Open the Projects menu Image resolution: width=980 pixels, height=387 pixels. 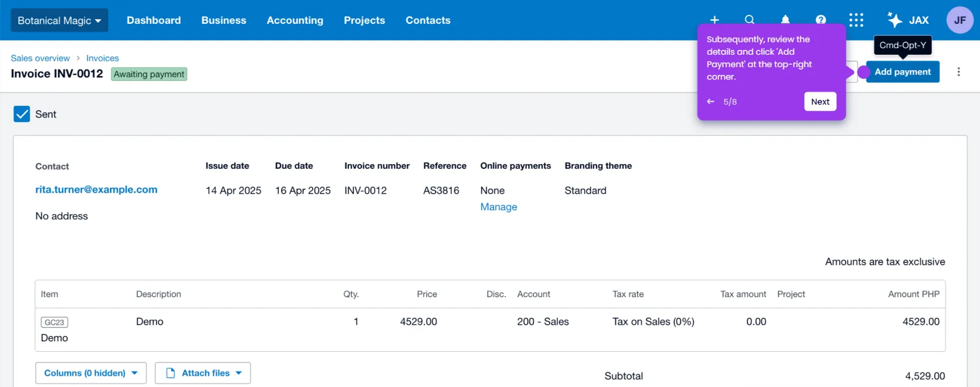(365, 20)
